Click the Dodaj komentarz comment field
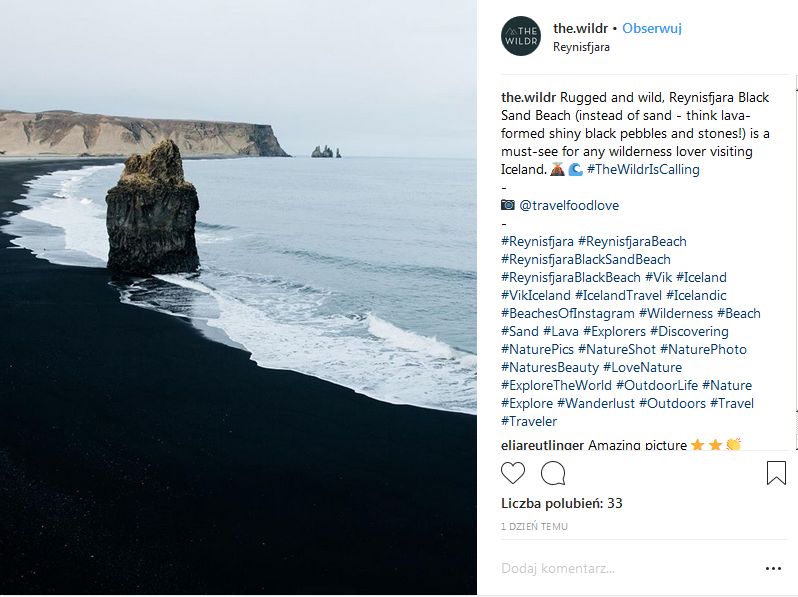This screenshot has height=597, width=798. coord(620,568)
